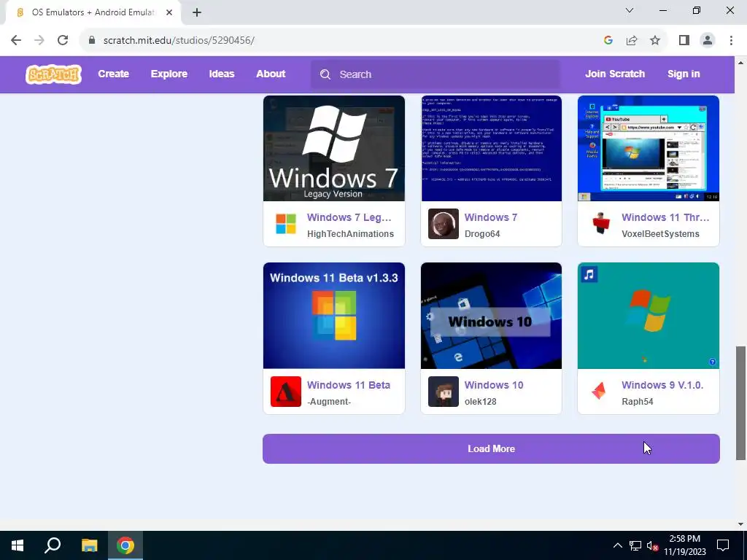
Task: Click the padlock site info icon
Action: coord(92,40)
